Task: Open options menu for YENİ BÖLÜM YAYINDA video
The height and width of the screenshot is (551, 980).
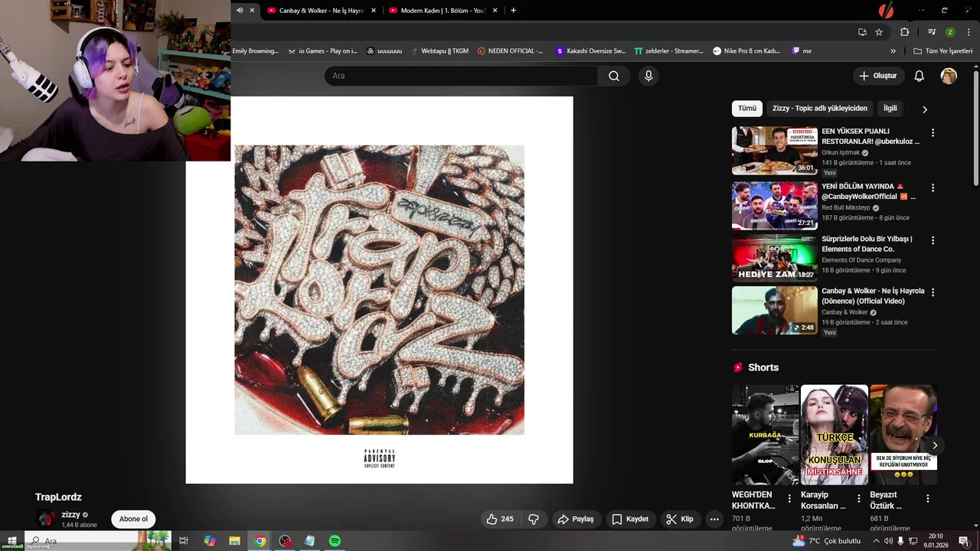Action: (933, 187)
